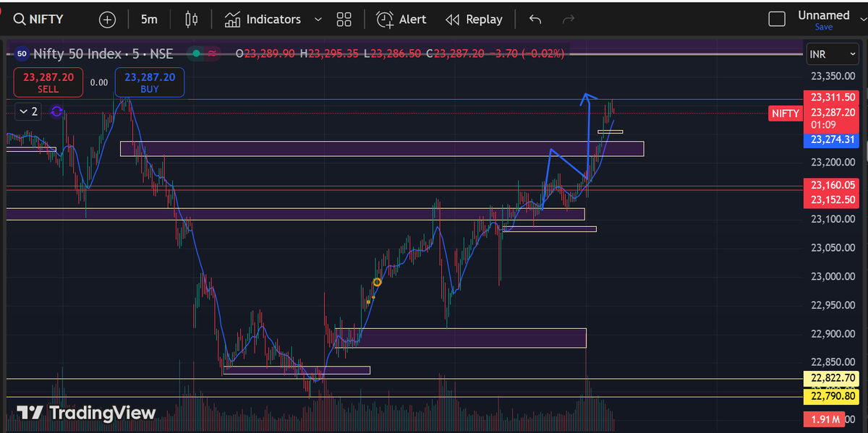
Task: Create a new Alert
Action: tap(401, 20)
